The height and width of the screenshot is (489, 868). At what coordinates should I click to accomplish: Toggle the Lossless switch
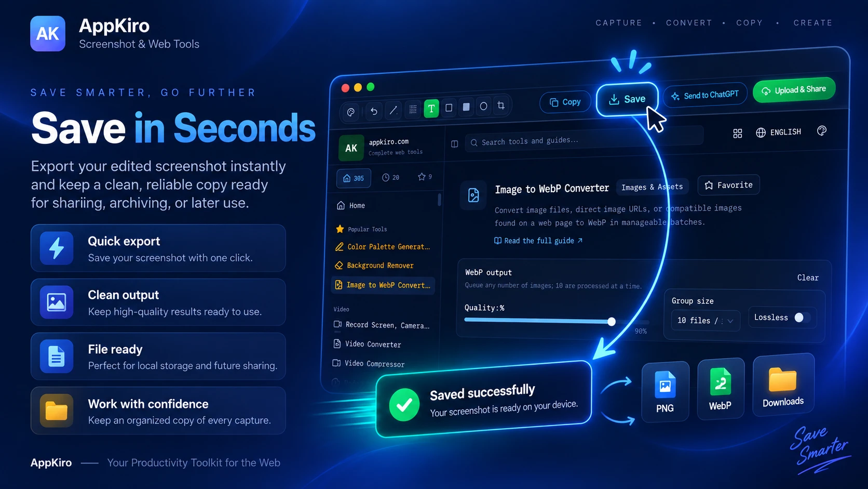(x=802, y=318)
